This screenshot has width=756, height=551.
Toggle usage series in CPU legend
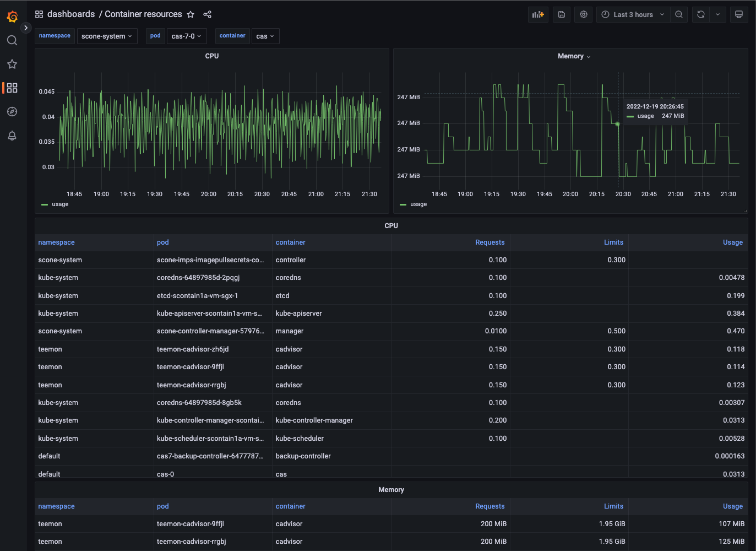click(x=60, y=204)
